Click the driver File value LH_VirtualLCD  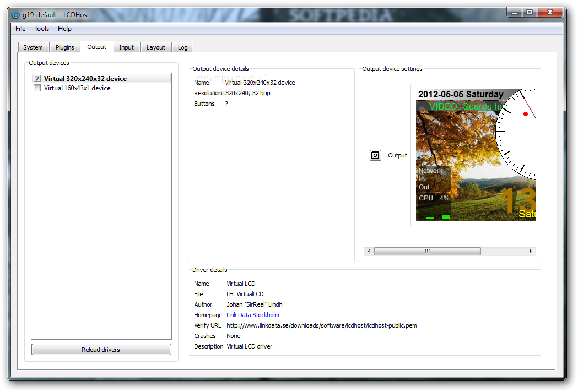coord(245,294)
